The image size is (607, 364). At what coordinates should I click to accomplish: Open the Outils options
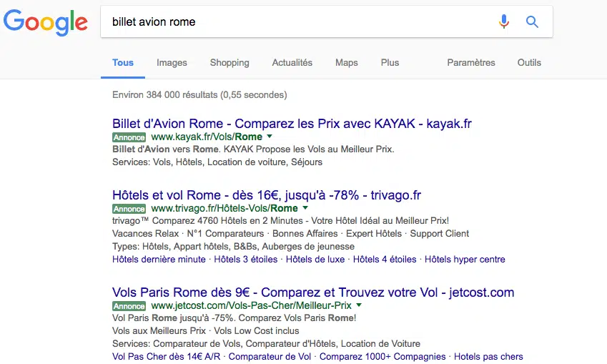(529, 63)
